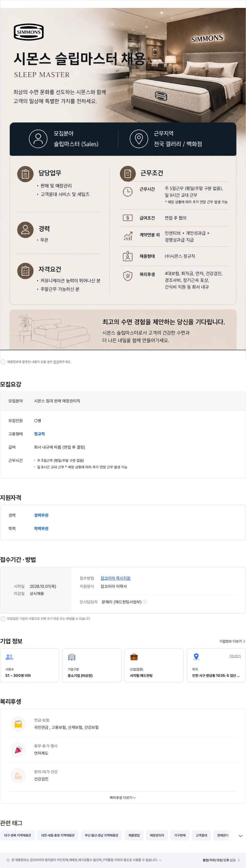Image resolution: width=246 pixels, height=868 pixels.
Task: Select the 대전·세종·충청 지역채용관 tag
Action: point(58,835)
